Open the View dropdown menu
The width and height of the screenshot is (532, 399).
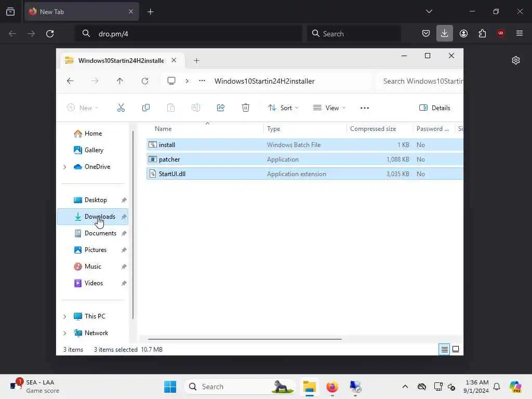point(329,108)
